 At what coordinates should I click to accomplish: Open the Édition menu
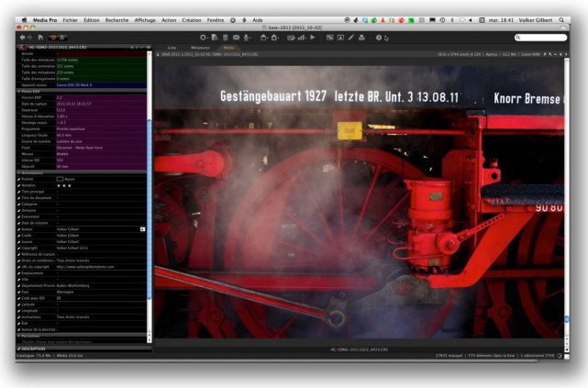92,20
